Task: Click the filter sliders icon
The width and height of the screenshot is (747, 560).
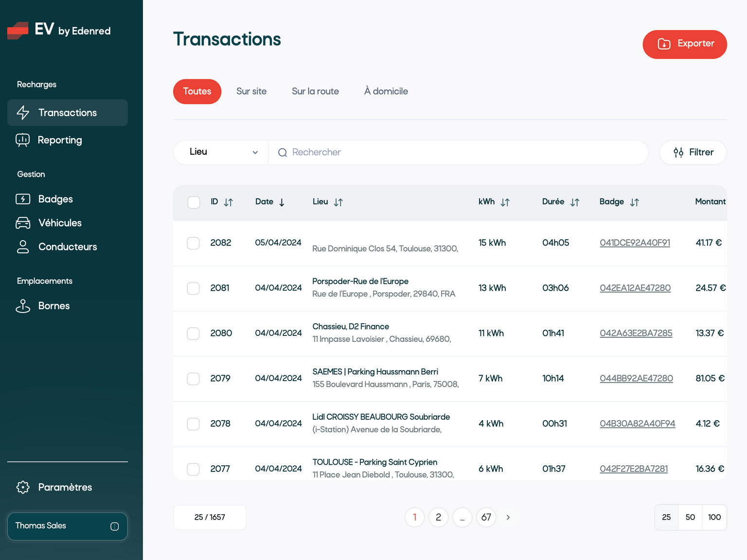Action: [x=678, y=153]
